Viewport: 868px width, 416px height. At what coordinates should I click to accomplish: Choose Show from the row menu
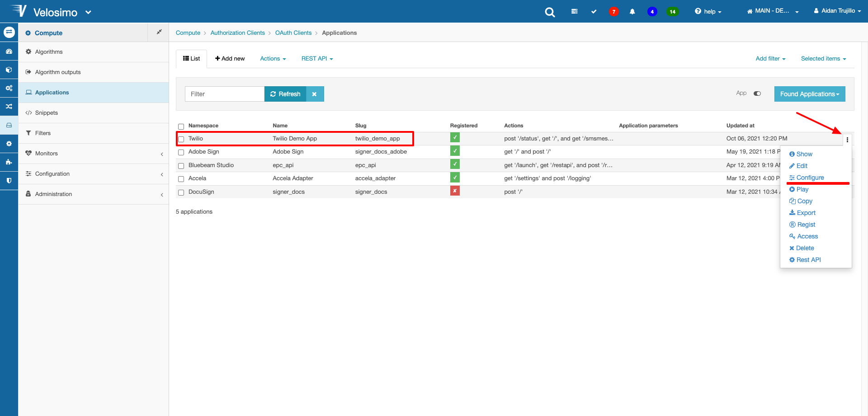801,154
